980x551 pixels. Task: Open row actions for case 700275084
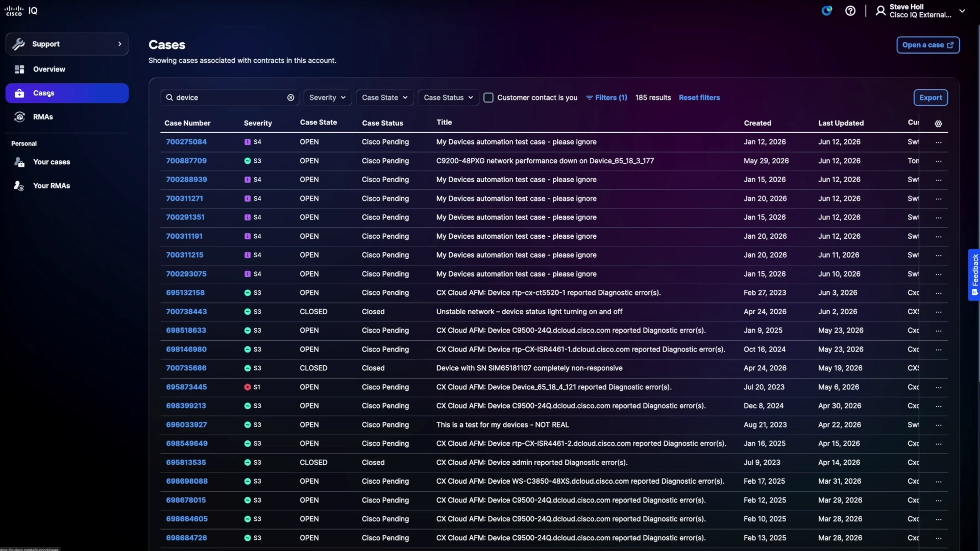pos(938,142)
